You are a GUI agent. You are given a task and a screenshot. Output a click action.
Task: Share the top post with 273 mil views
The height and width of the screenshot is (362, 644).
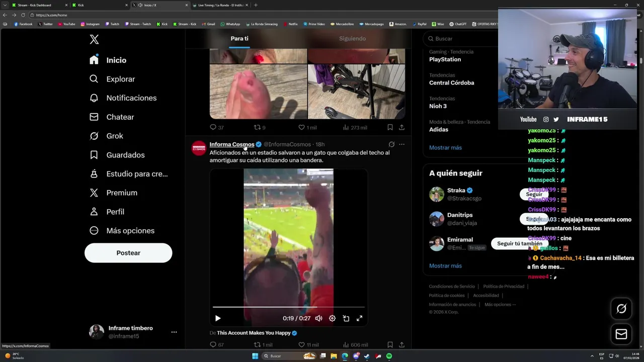401,128
